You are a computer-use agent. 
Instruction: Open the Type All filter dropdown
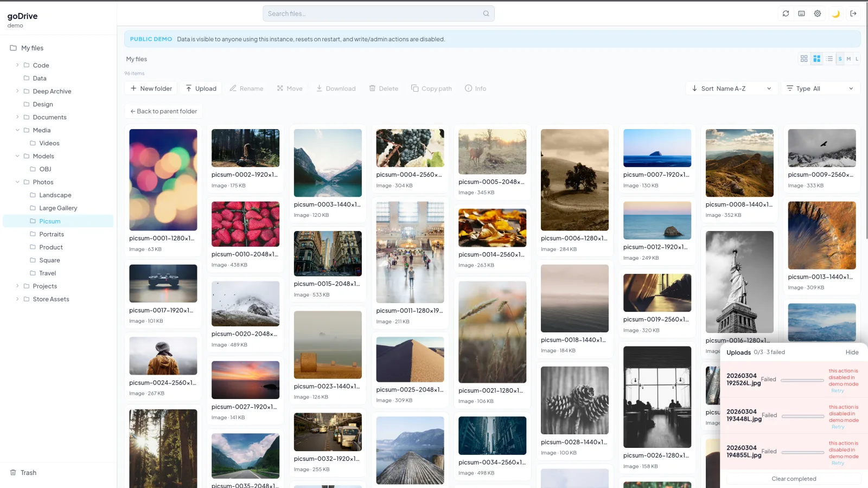tap(820, 88)
